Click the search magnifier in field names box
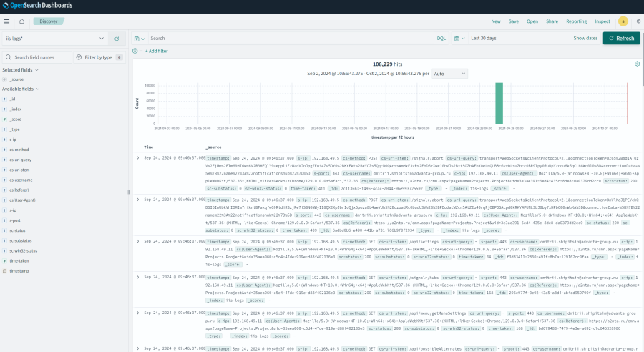The height and width of the screenshot is (352, 644). coord(8,57)
